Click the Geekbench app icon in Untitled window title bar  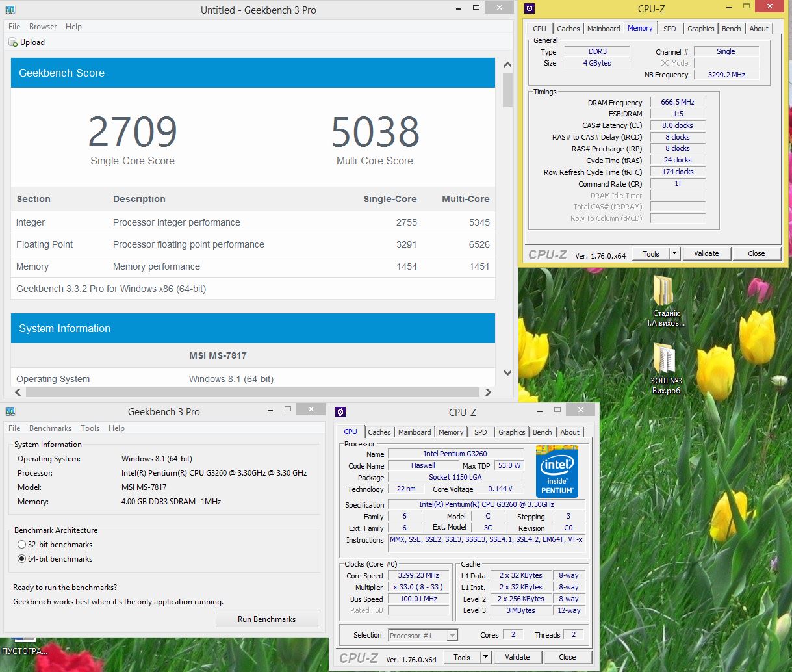coord(10,10)
